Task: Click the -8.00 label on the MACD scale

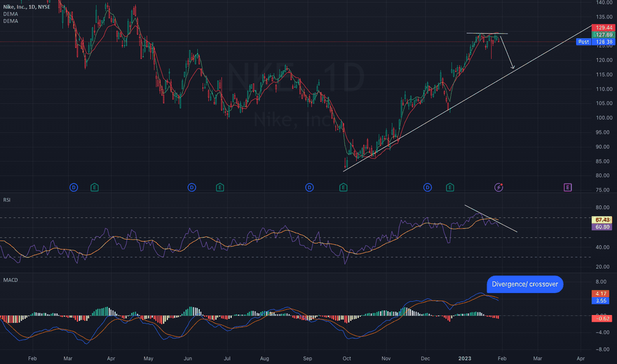Action: [602, 349]
